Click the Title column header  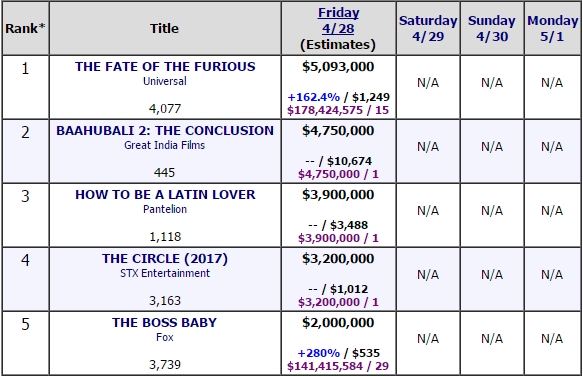[x=164, y=28]
